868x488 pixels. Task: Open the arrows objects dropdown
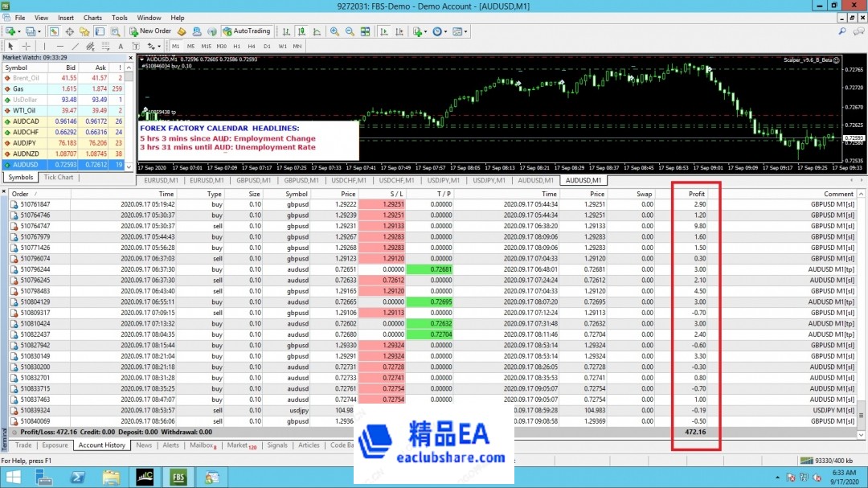point(154,47)
